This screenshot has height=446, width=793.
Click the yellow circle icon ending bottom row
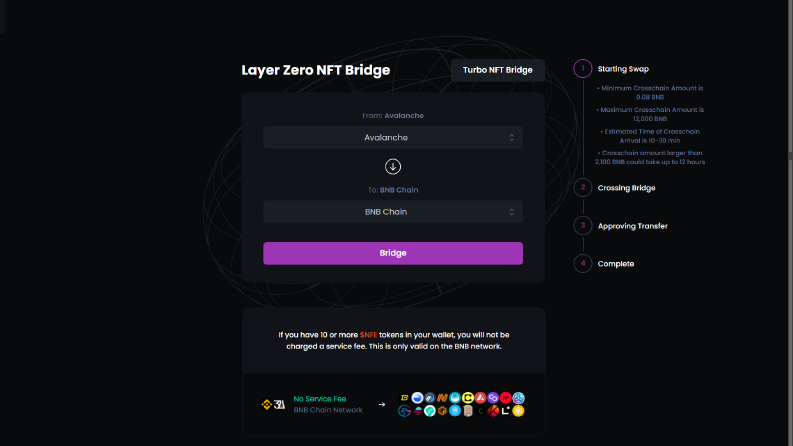click(518, 411)
